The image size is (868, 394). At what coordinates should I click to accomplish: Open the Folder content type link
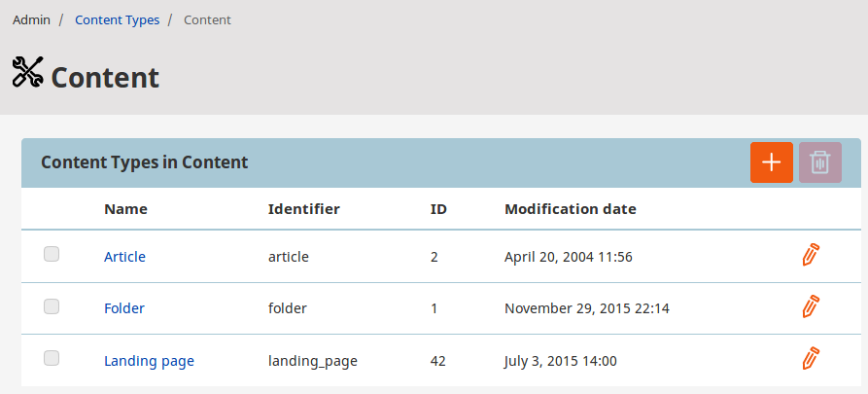[x=124, y=308]
